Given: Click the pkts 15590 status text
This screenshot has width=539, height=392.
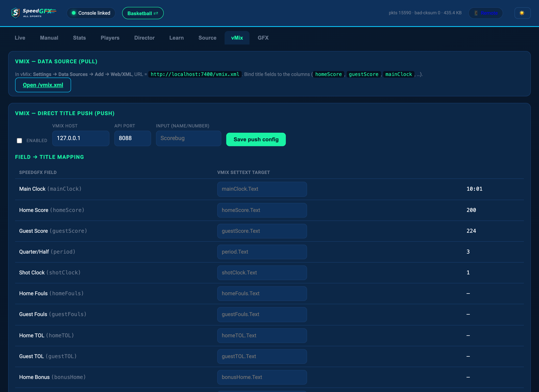Looking at the screenshot, I should pyautogui.click(x=425, y=13).
